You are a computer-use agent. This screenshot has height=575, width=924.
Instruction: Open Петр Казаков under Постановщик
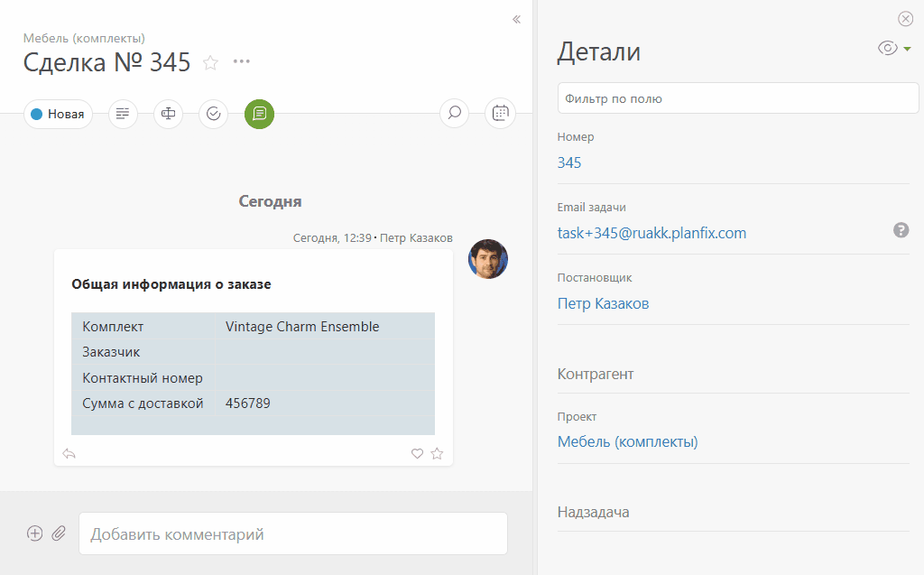point(603,303)
